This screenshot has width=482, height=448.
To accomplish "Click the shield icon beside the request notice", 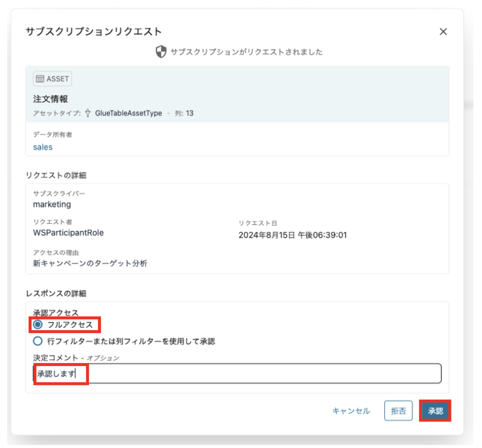I will (161, 52).
